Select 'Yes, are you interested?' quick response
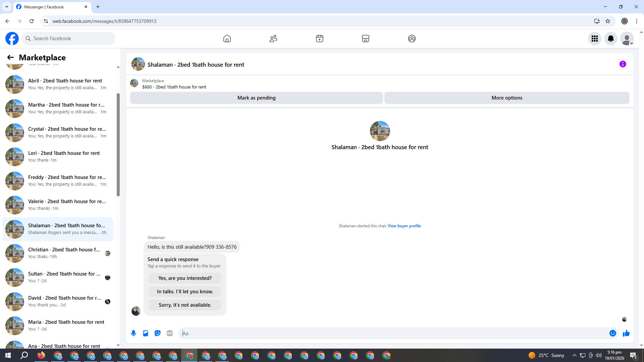The width and height of the screenshot is (644, 362). click(x=185, y=278)
